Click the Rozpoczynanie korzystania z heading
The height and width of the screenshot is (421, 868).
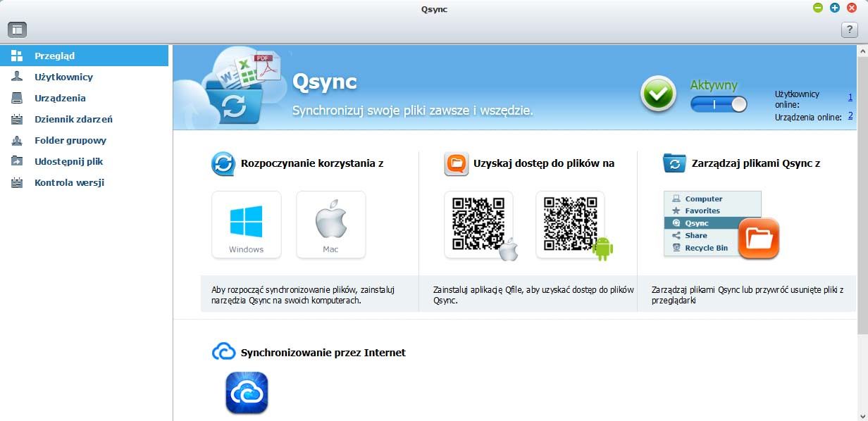(x=312, y=163)
